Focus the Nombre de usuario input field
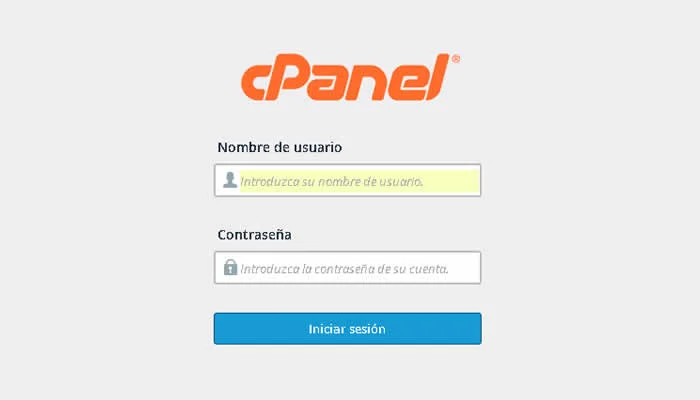The width and height of the screenshot is (700, 400). (x=348, y=180)
